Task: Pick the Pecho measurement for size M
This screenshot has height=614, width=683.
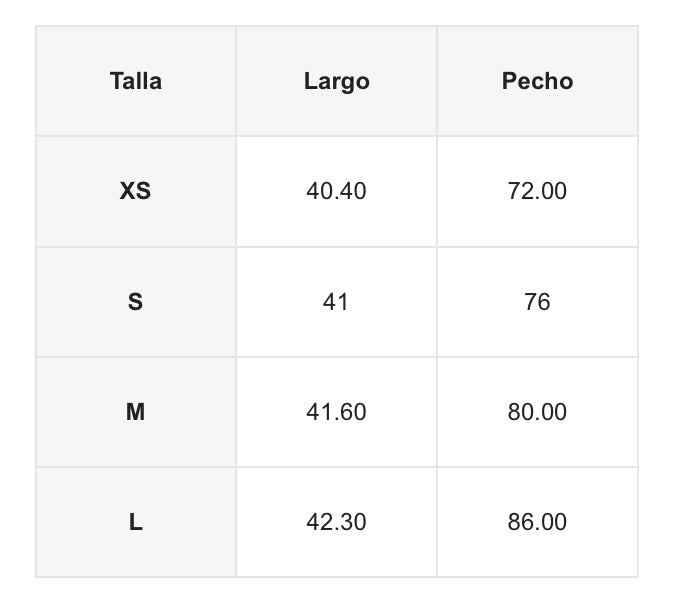Action: [537, 411]
